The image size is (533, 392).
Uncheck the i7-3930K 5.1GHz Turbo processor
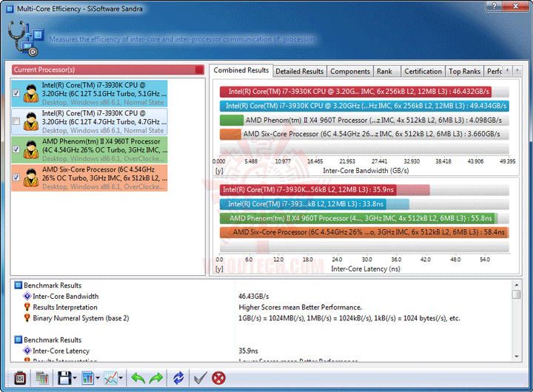pos(16,93)
